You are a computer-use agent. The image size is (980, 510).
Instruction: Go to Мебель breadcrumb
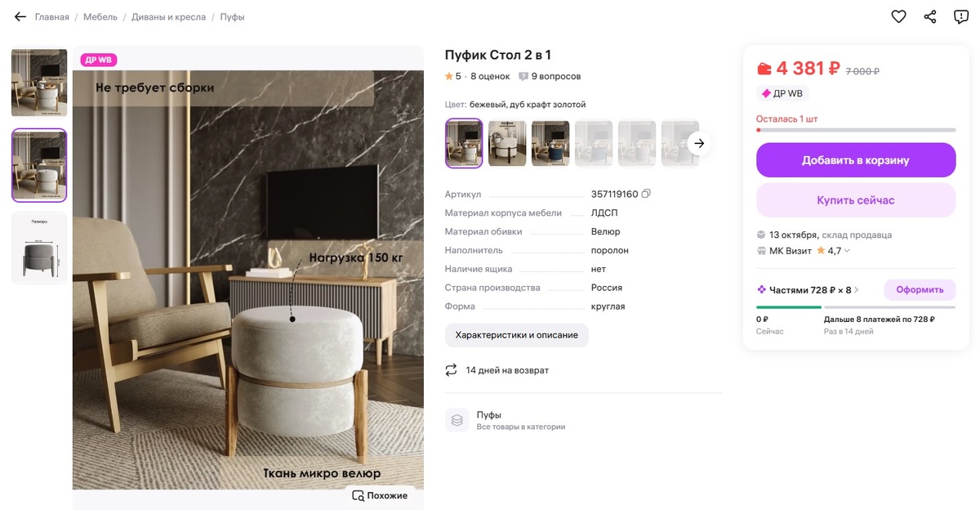coord(100,16)
